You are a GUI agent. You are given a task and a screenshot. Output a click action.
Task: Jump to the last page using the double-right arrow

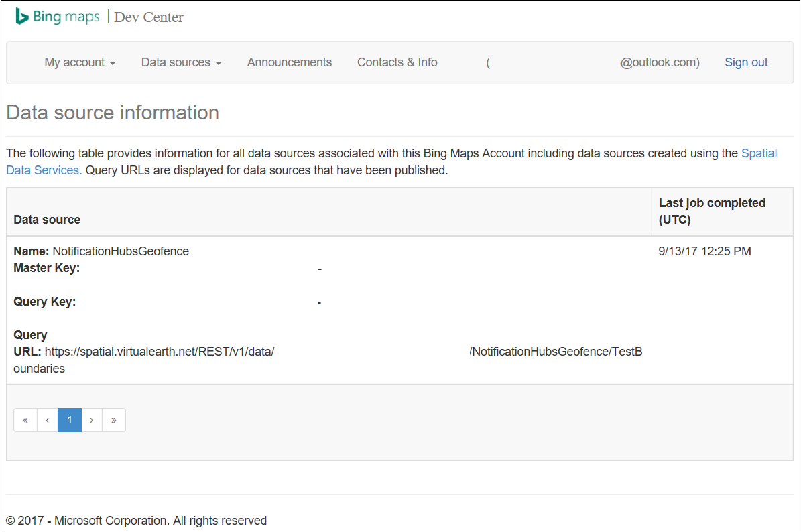pos(113,420)
